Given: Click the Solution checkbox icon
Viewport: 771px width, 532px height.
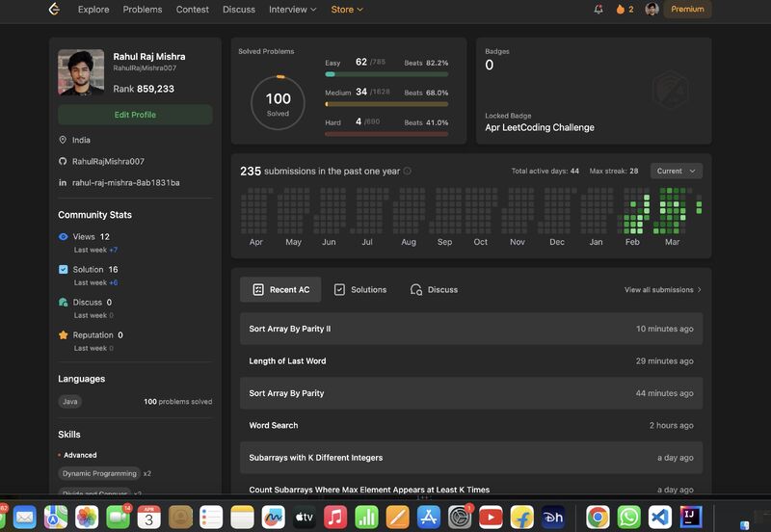Looking at the screenshot, I should [63, 270].
